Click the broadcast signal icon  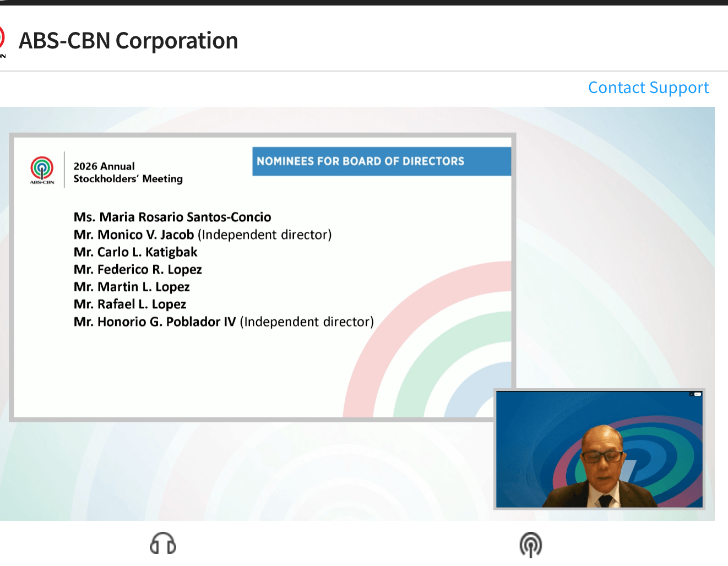[531, 545]
